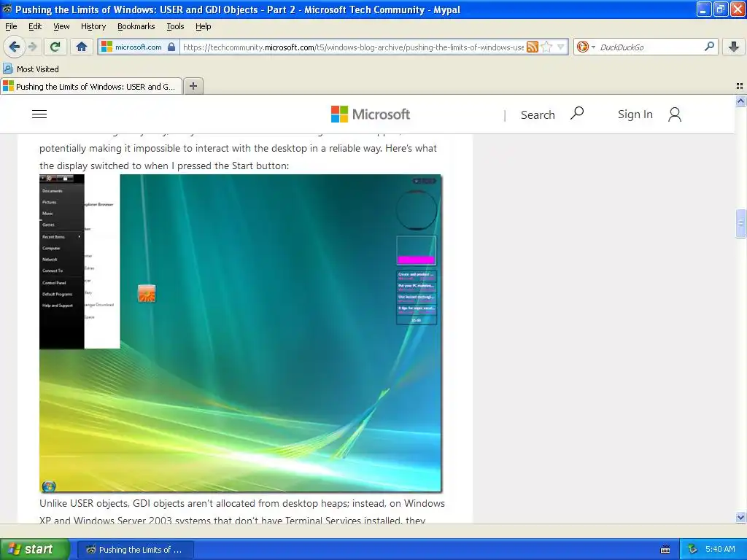This screenshot has width=747, height=560.
Task: Click the Microsoft logo on the page header
Action: pos(370,114)
